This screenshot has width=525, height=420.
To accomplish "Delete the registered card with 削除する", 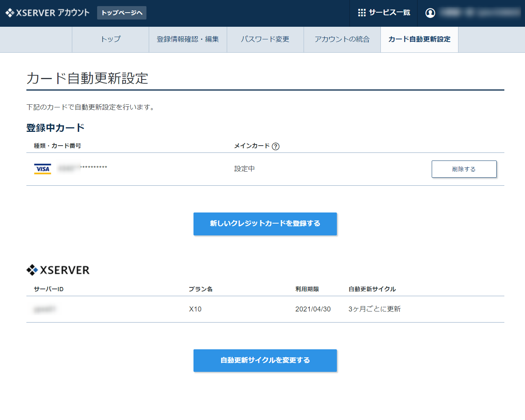I will point(464,169).
